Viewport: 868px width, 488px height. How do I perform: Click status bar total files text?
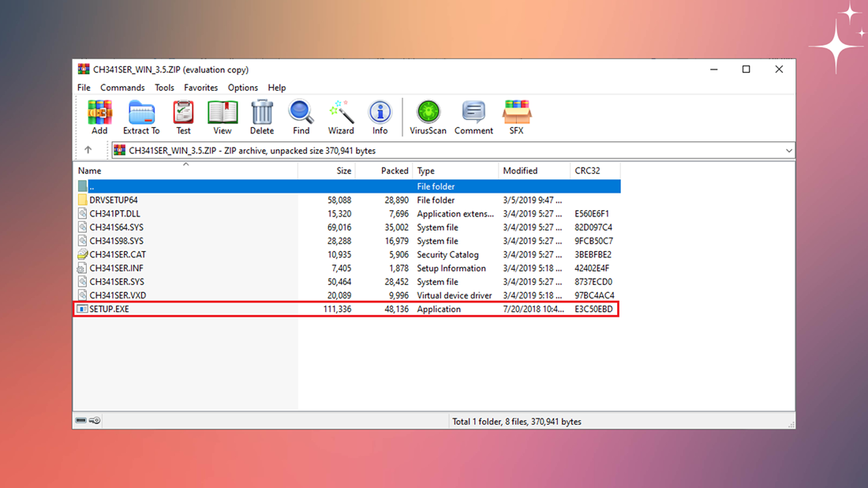517,422
